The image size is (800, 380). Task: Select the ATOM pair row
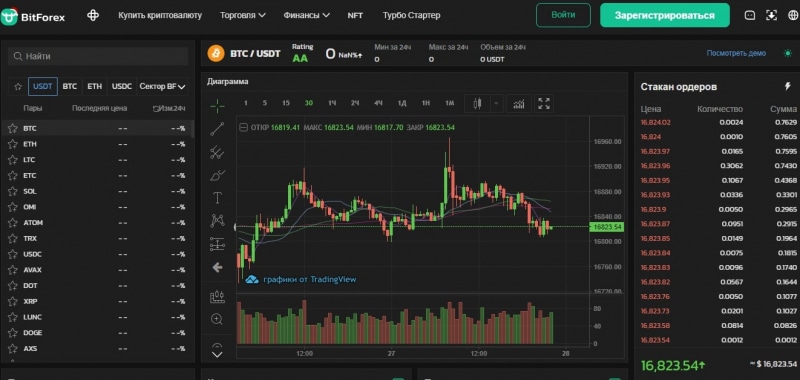97,223
